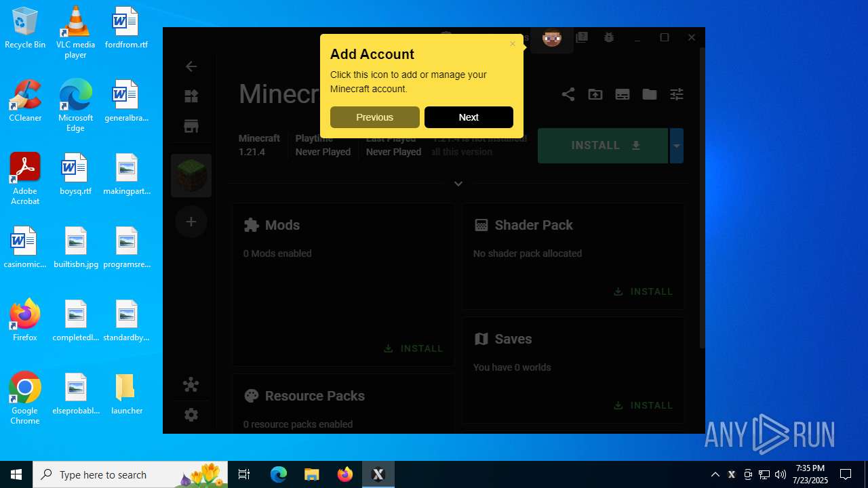This screenshot has height=488, width=868.
Task: Install saves via Saves card INSTALL
Action: [643, 405]
